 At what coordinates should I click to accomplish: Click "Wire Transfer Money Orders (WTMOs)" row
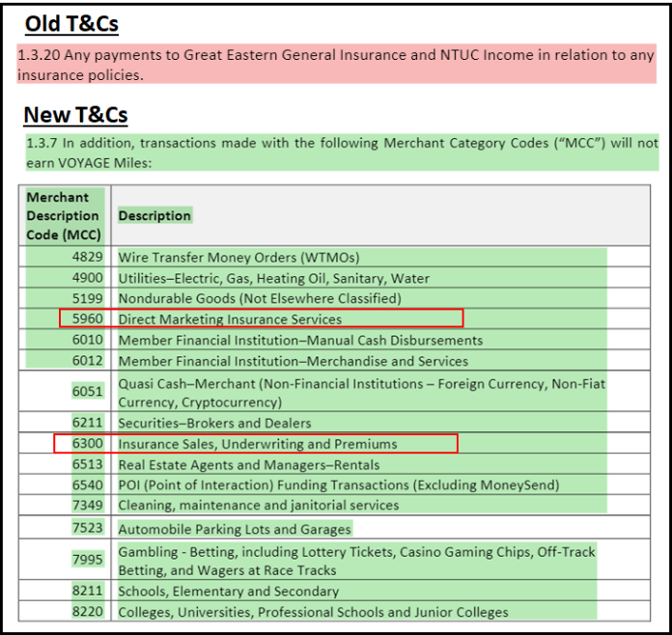[238, 258]
